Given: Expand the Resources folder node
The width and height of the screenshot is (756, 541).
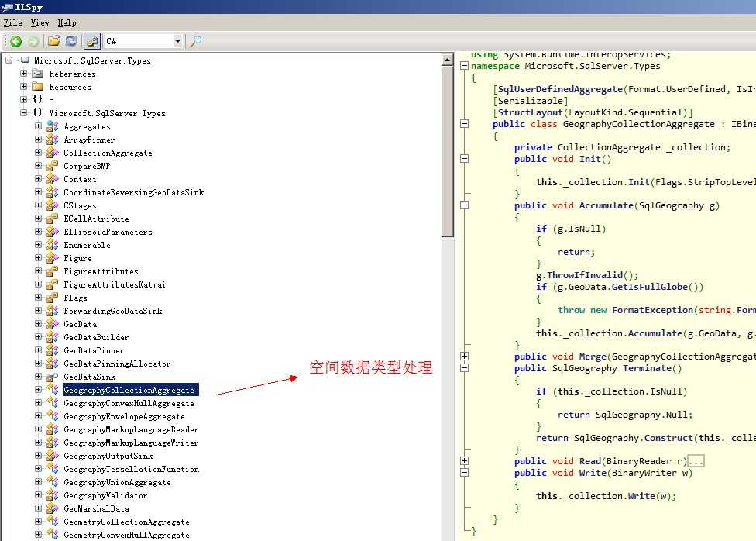Looking at the screenshot, I should point(23,86).
